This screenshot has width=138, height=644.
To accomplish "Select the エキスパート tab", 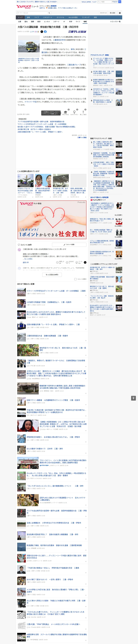I will 48,17.
